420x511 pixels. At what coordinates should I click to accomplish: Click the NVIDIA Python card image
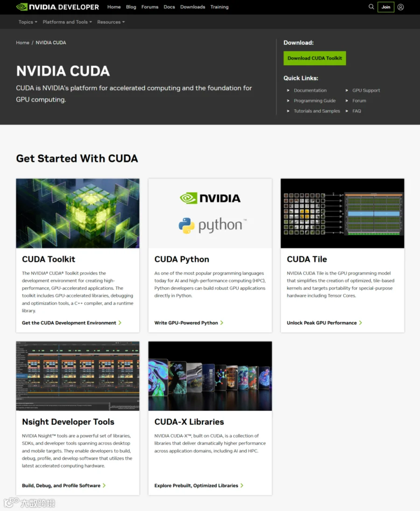click(x=210, y=213)
